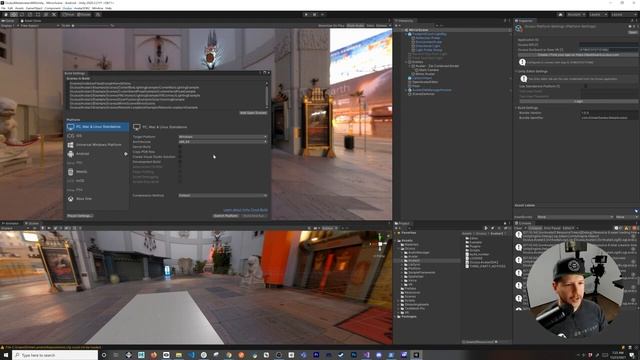
Task: Click the Pause button
Action: point(314,14)
